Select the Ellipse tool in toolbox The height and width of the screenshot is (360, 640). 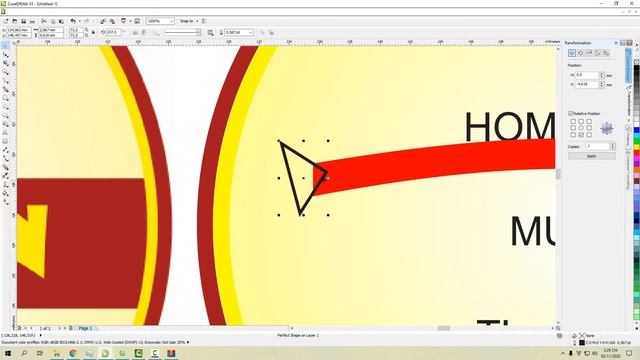(x=6, y=107)
